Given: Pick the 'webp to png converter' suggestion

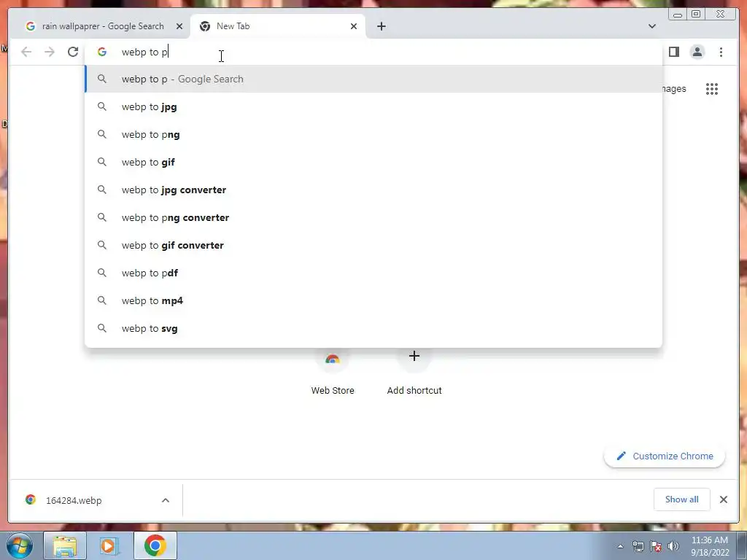Looking at the screenshot, I should [x=373, y=217].
